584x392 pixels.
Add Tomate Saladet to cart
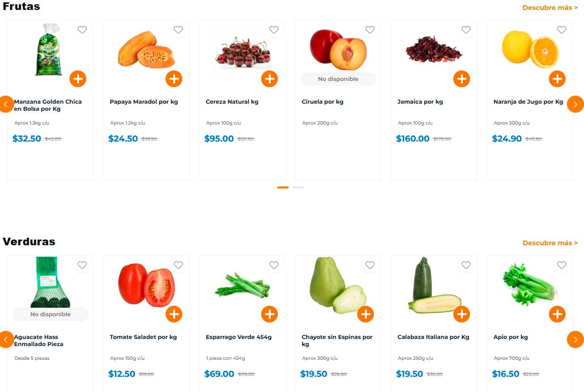click(x=174, y=314)
